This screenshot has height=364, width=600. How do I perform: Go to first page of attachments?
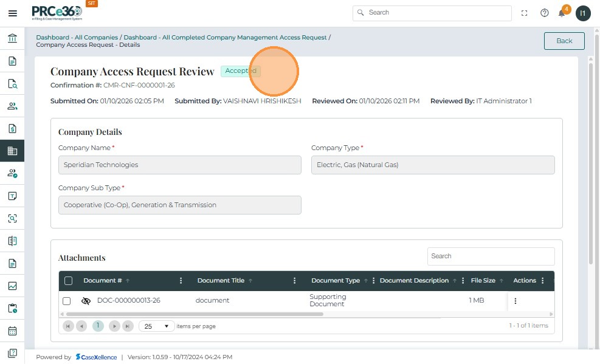[x=68, y=326]
